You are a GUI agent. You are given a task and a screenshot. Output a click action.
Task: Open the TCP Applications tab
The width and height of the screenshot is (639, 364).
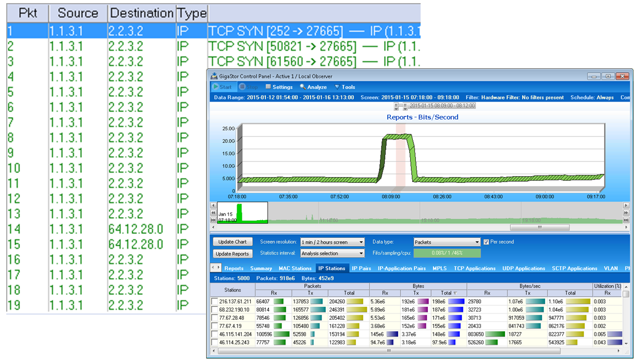[474, 269]
